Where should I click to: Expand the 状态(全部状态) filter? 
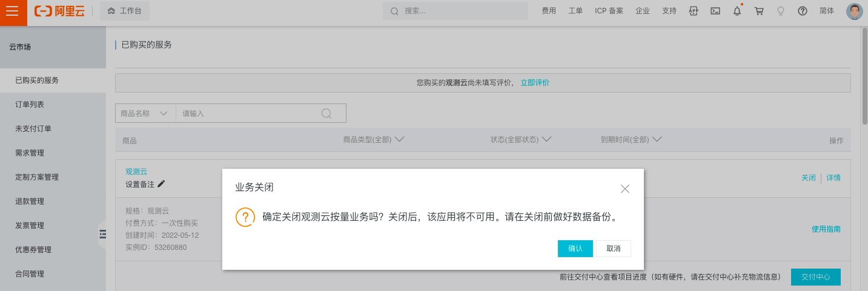pyautogui.click(x=521, y=139)
